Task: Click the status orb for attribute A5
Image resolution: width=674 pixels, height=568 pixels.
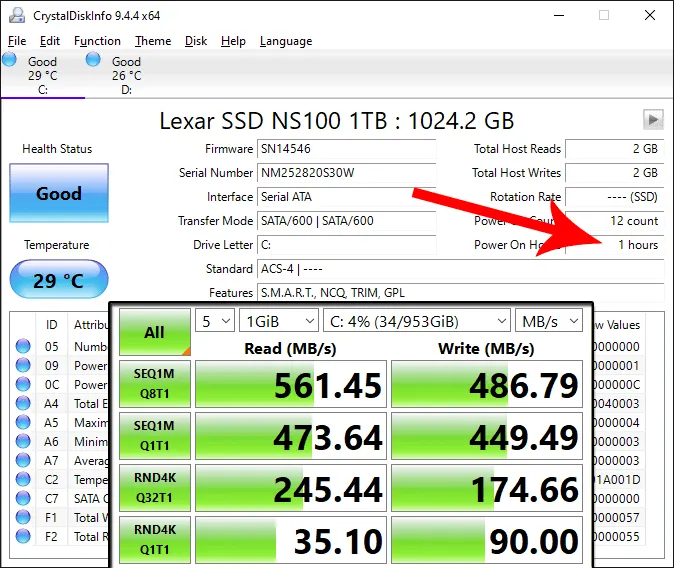Action: click(x=23, y=422)
